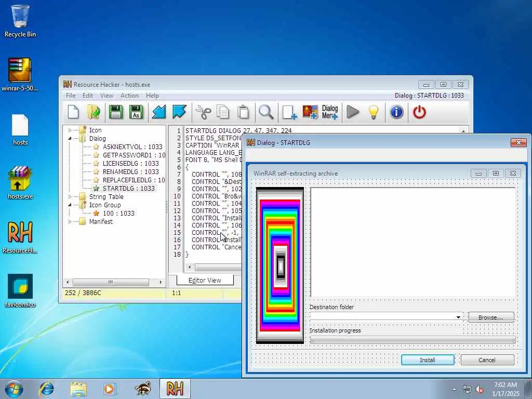532x399 pixels.
Task: Open the Edit menu
Action: [x=87, y=96]
